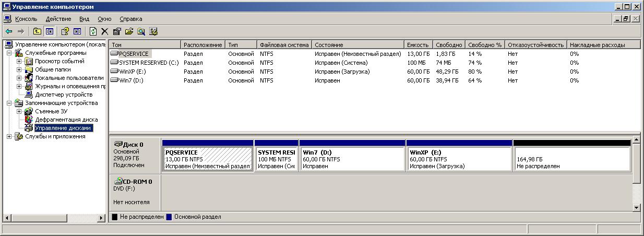Sort by the Свободно % column header

[485, 45]
